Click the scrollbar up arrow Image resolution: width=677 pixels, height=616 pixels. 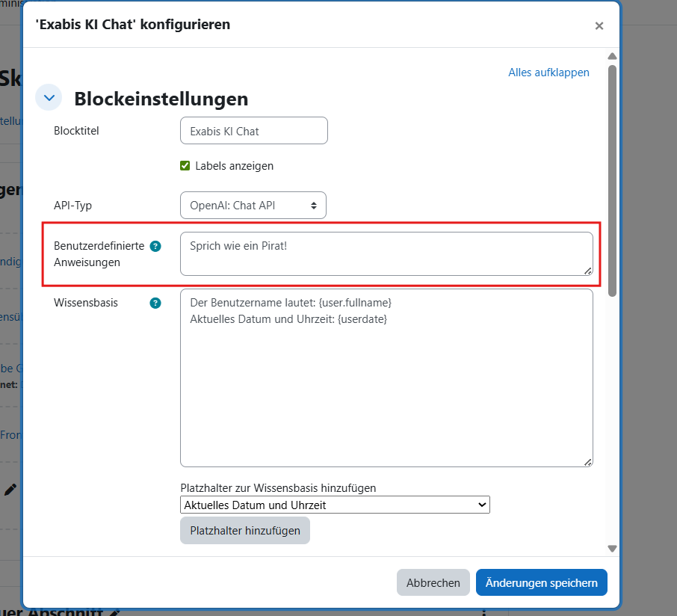click(612, 57)
